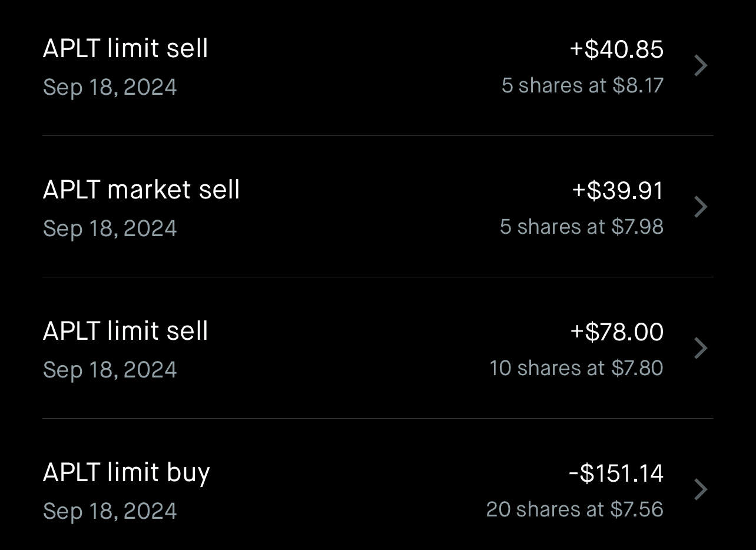Tap the 5 shares at $7.98 detail
The image size is (756, 550).
[x=582, y=227]
